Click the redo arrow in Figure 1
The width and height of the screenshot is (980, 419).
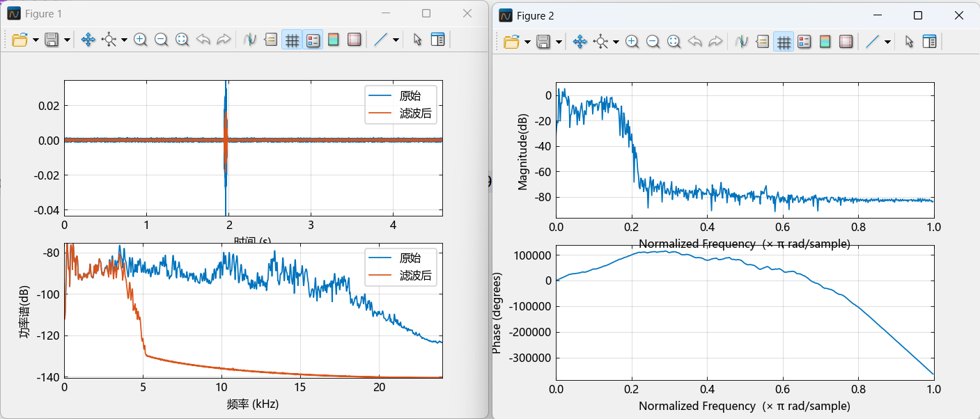(224, 40)
